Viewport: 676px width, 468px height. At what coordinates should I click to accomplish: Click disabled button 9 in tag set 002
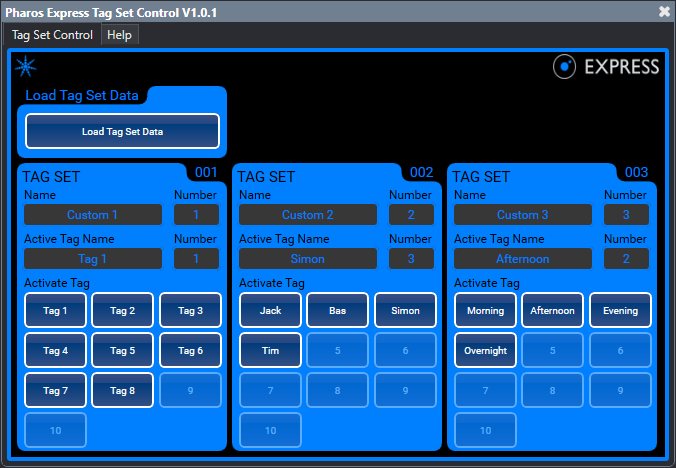pos(405,390)
